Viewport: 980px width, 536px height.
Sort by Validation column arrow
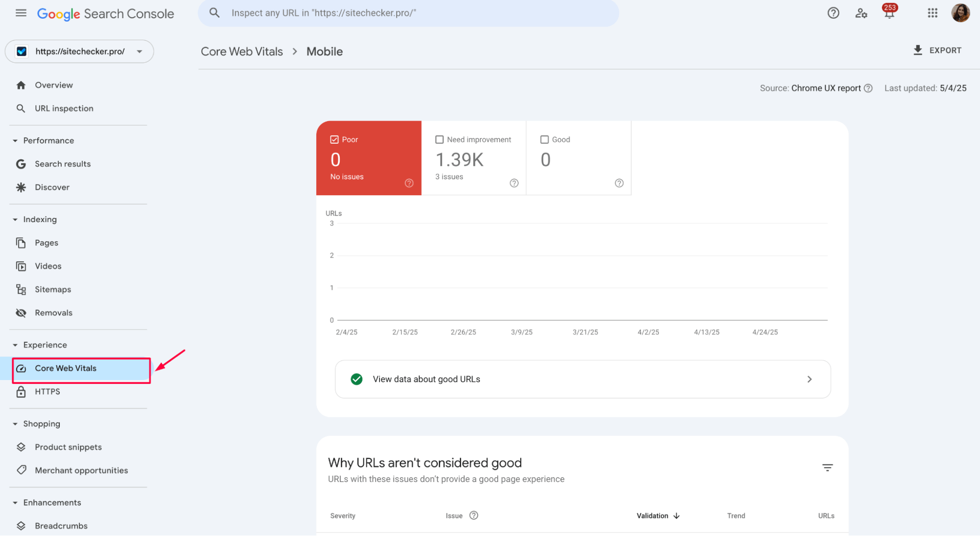coord(677,516)
